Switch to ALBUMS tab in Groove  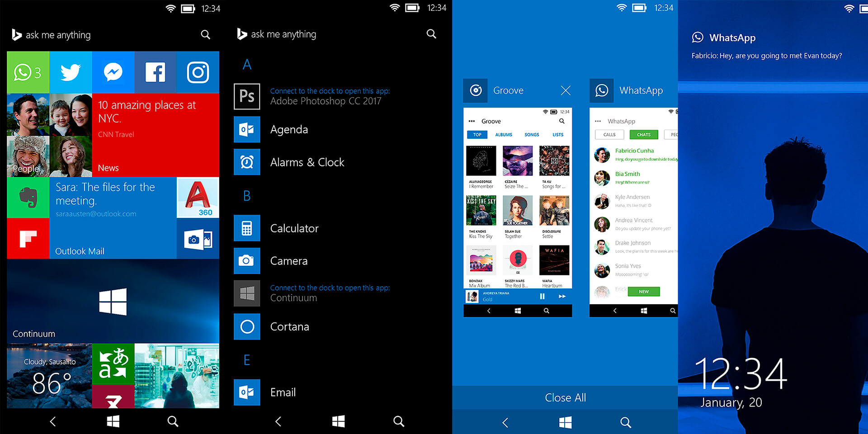[x=504, y=135]
